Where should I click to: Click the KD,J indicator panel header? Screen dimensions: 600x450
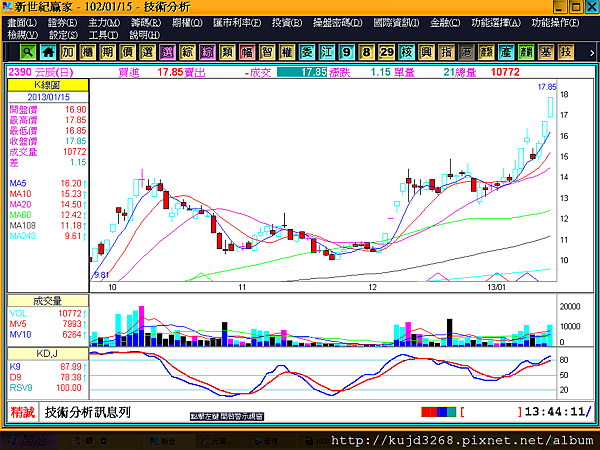[48, 354]
